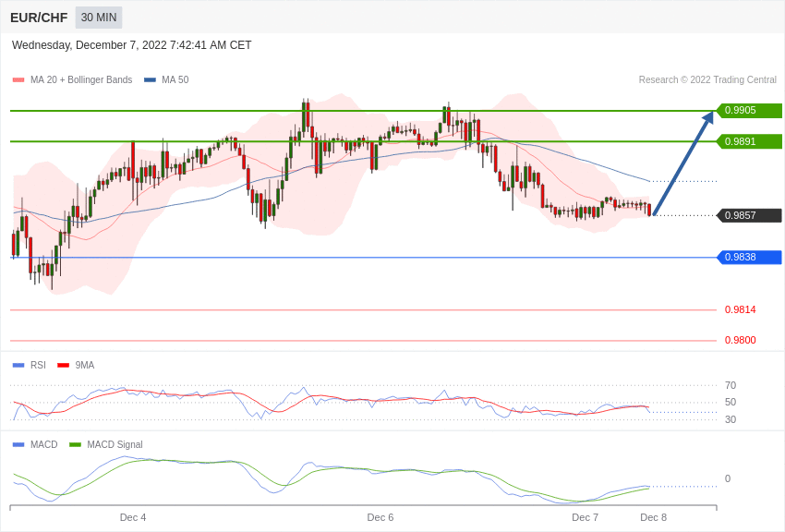Click the 0.9814 support level label

tap(741, 309)
